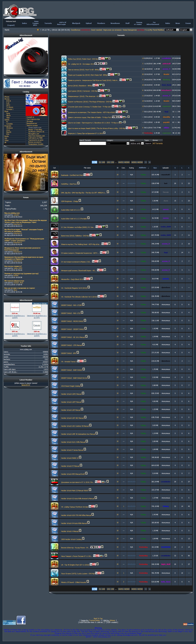Click the XviD icon for Lucky Luciano row

55,573
